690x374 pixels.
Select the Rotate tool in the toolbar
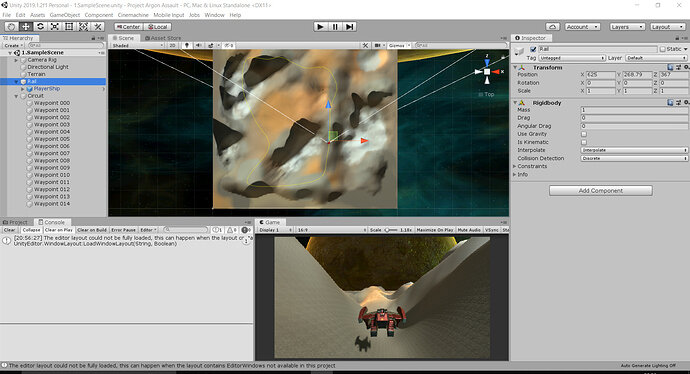tap(40, 27)
